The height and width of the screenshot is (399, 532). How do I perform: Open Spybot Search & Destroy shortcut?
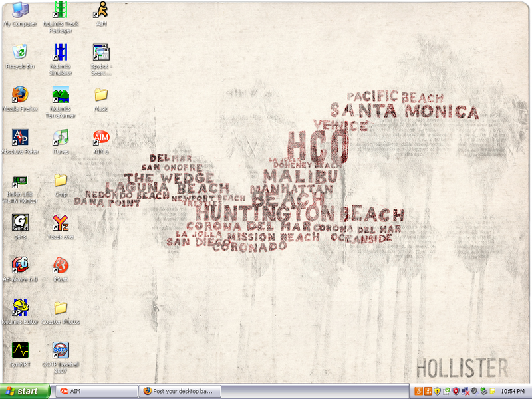pos(101,60)
